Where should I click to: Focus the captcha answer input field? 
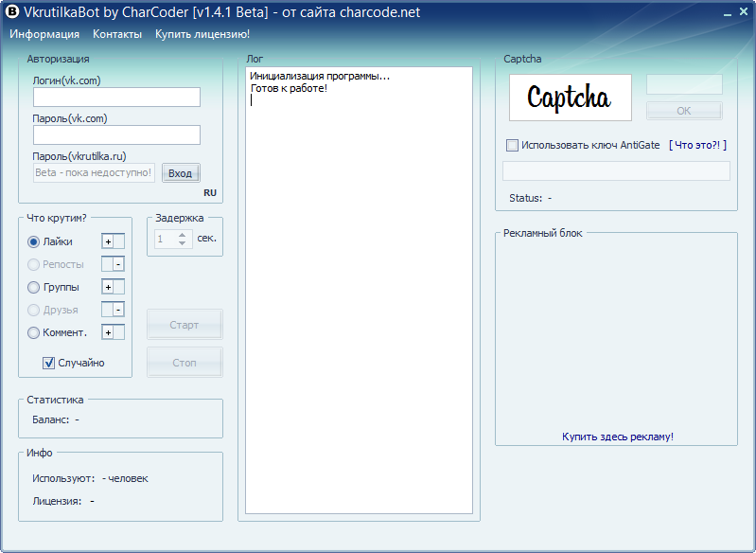684,84
